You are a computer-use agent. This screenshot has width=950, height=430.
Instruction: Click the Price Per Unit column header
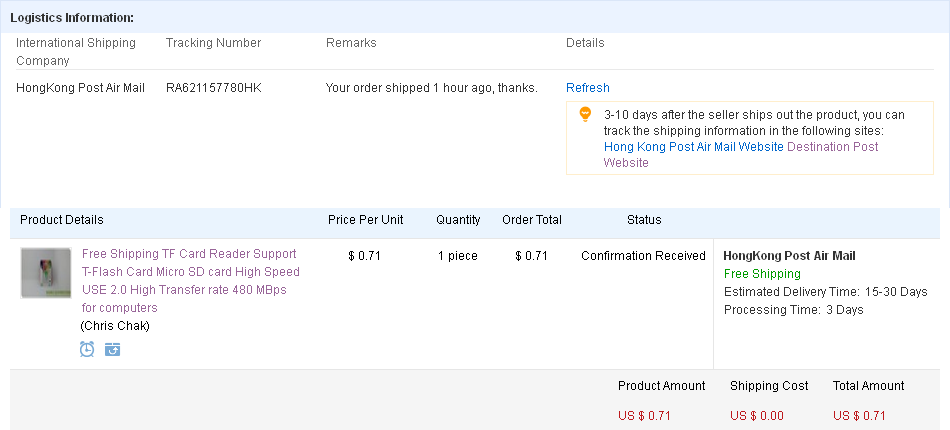coord(365,220)
